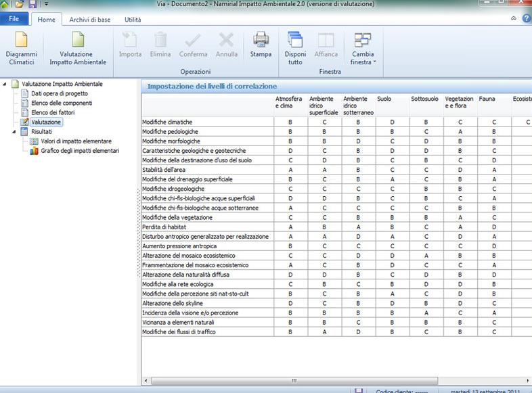Click the open folder icon in title bar

click(x=20, y=5)
